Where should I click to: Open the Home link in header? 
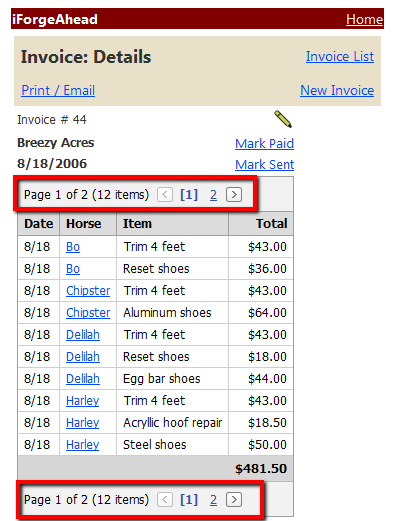point(364,19)
